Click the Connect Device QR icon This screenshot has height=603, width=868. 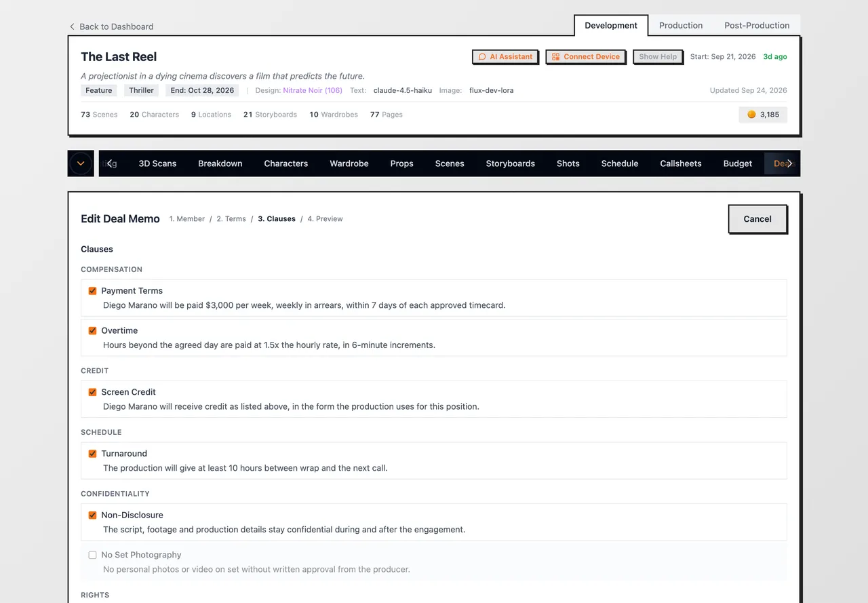(555, 57)
